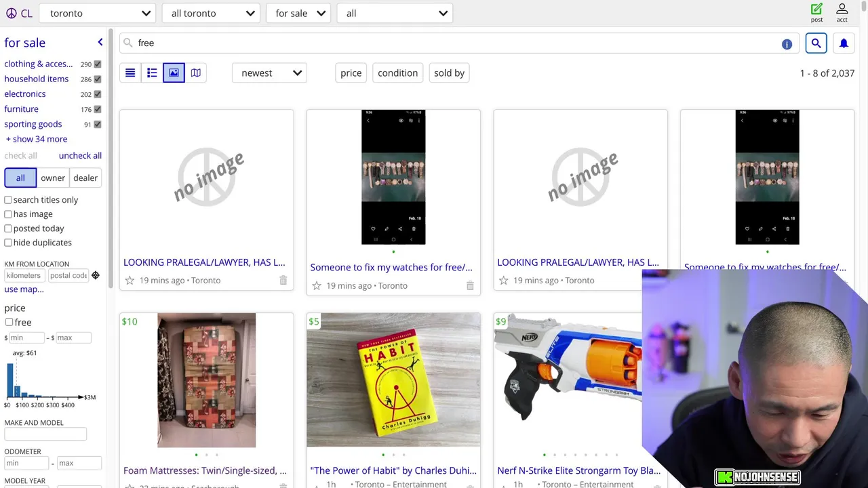Viewport: 868px width, 488px height.
Task: Hide the first LOOKING PRALEGAL/LAWYER listing trash
Action: point(283,281)
